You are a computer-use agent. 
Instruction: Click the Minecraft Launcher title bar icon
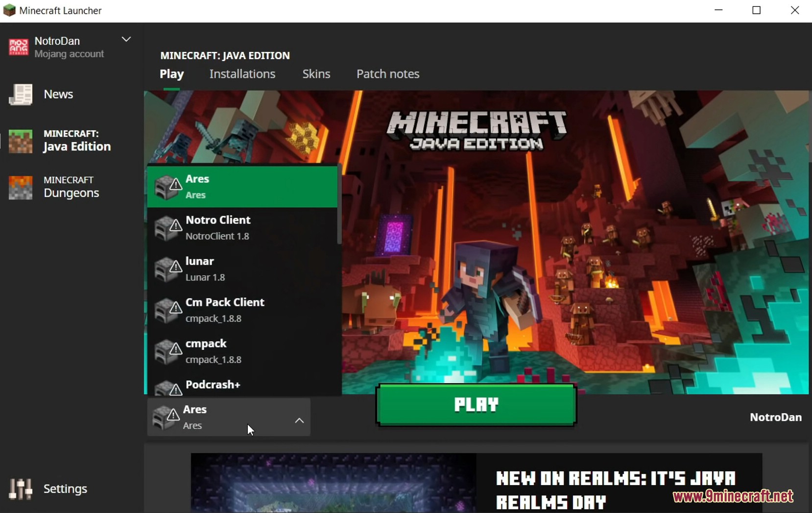(x=9, y=10)
